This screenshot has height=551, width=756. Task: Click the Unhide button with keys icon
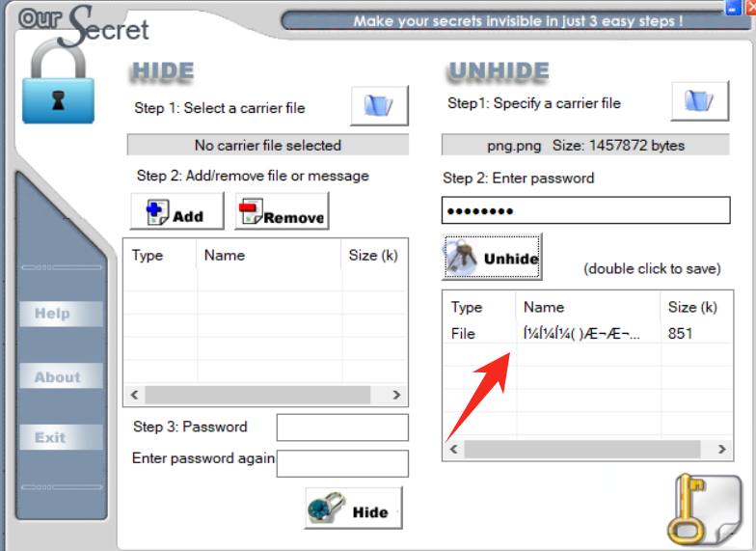(x=492, y=257)
